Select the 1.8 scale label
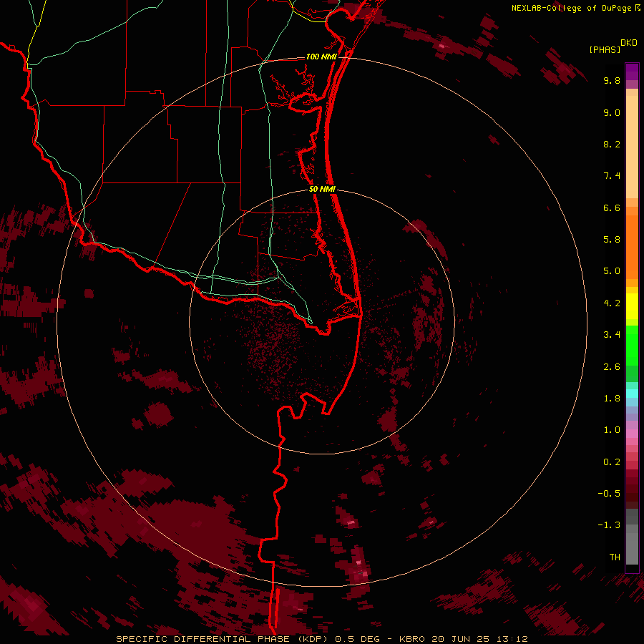The width and height of the screenshot is (644, 644). coord(612,399)
